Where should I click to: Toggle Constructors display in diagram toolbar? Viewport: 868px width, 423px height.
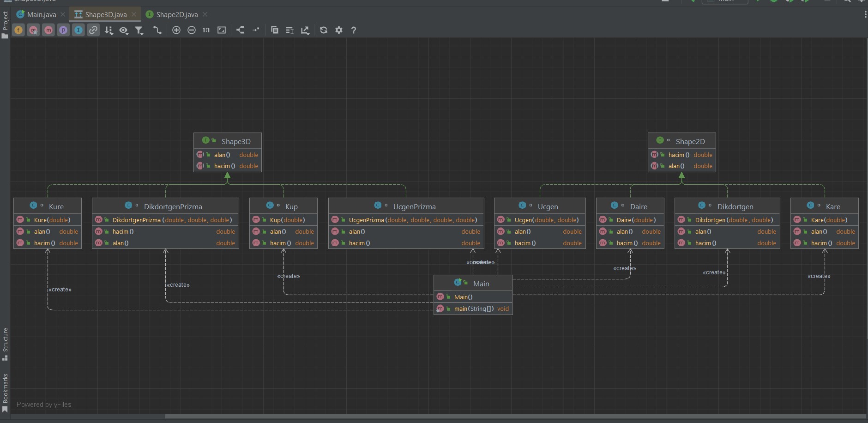[33, 30]
